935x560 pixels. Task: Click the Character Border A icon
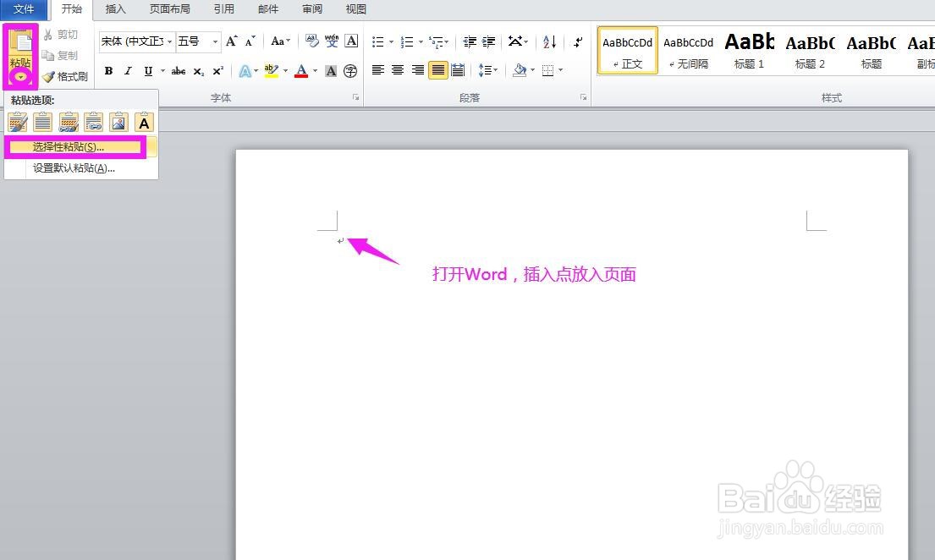[x=352, y=41]
